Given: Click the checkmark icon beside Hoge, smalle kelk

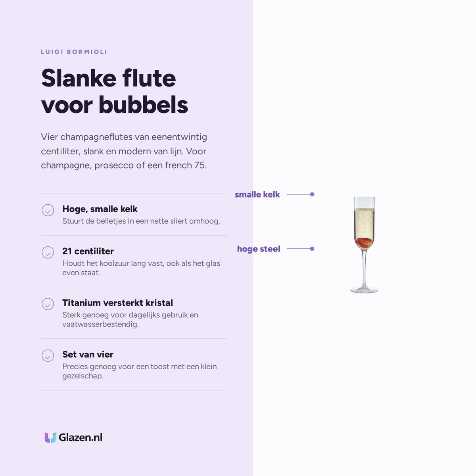Looking at the screenshot, I should pos(48,210).
